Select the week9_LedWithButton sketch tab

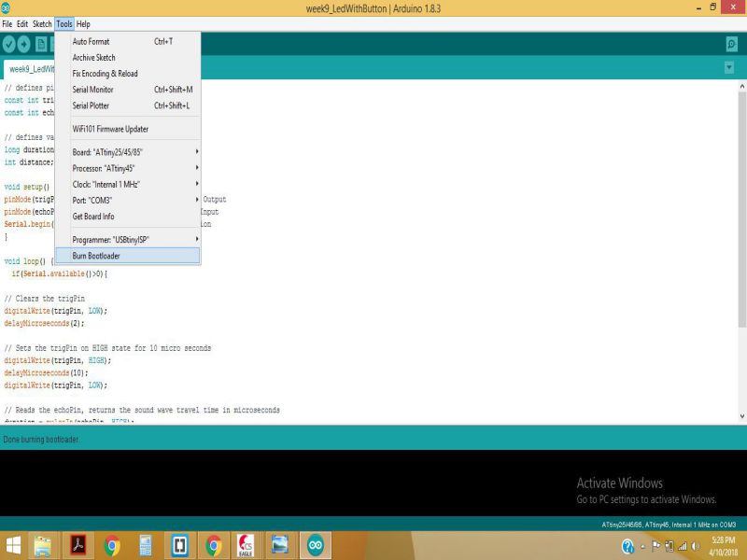tap(30, 69)
